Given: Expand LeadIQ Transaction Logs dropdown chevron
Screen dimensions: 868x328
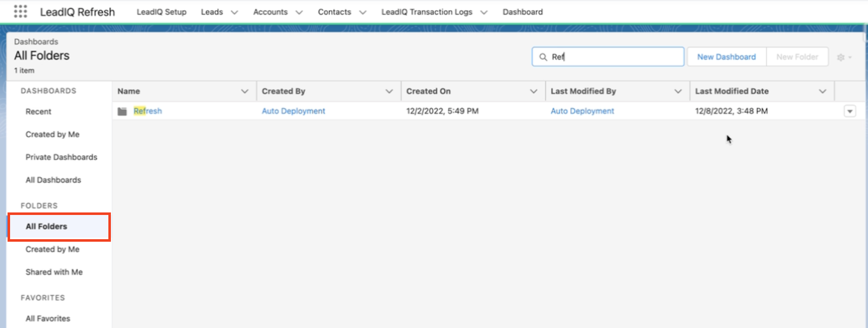Looking at the screenshot, I should coord(484,12).
